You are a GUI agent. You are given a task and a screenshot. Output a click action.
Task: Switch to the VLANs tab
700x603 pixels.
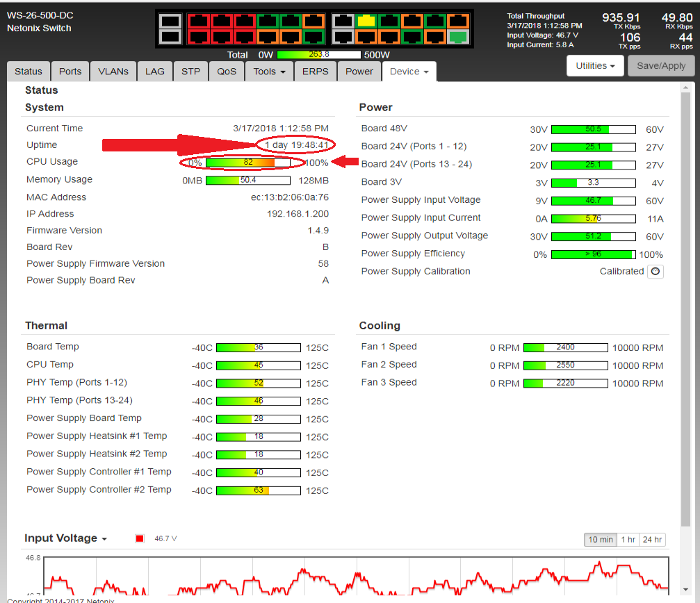point(113,72)
